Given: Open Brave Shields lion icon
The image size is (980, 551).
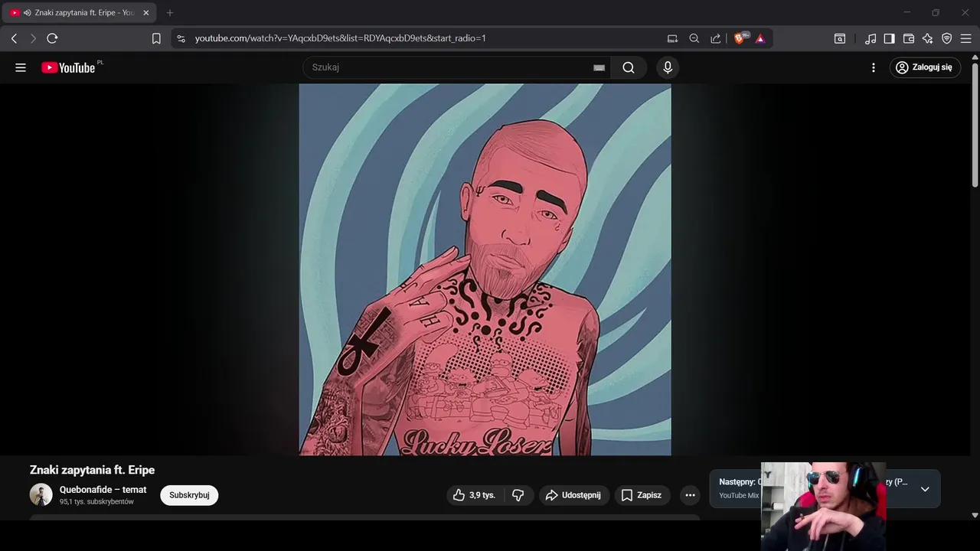Looking at the screenshot, I should (x=740, y=38).
